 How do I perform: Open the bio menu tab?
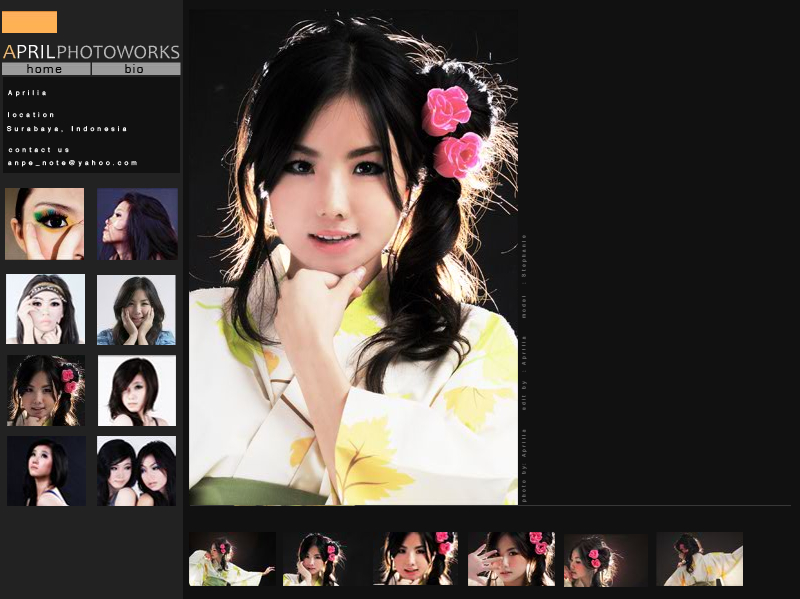tap(135, 69)
